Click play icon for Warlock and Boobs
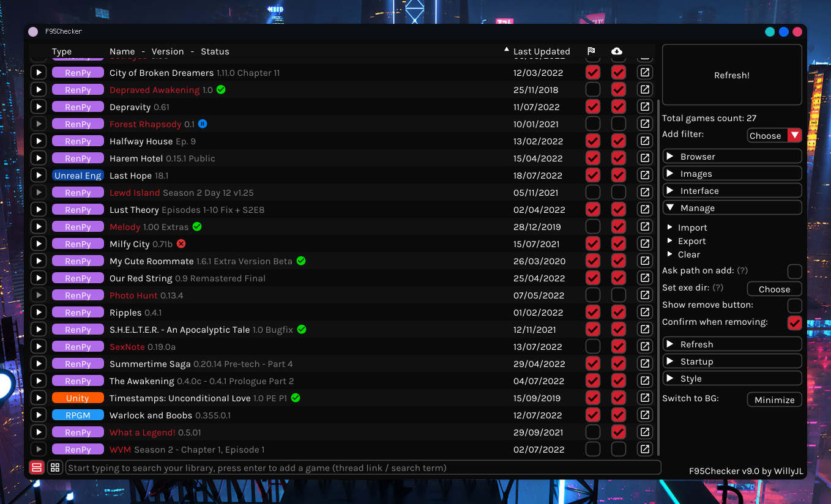 (39, 415)
